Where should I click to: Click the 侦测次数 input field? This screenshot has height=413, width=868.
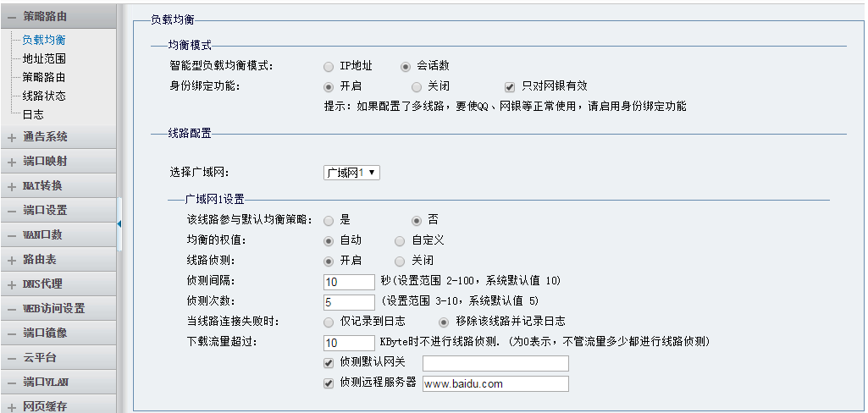coord(349,302)
